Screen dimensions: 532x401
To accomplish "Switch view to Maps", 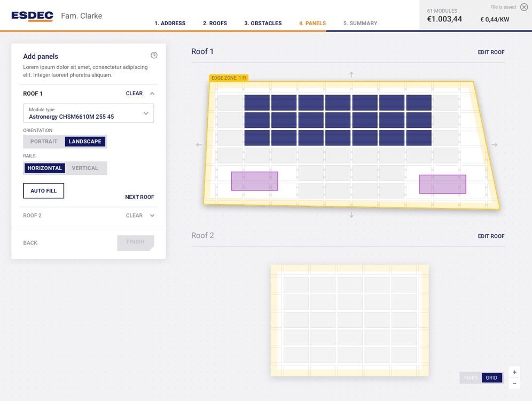I will [471, 378].
